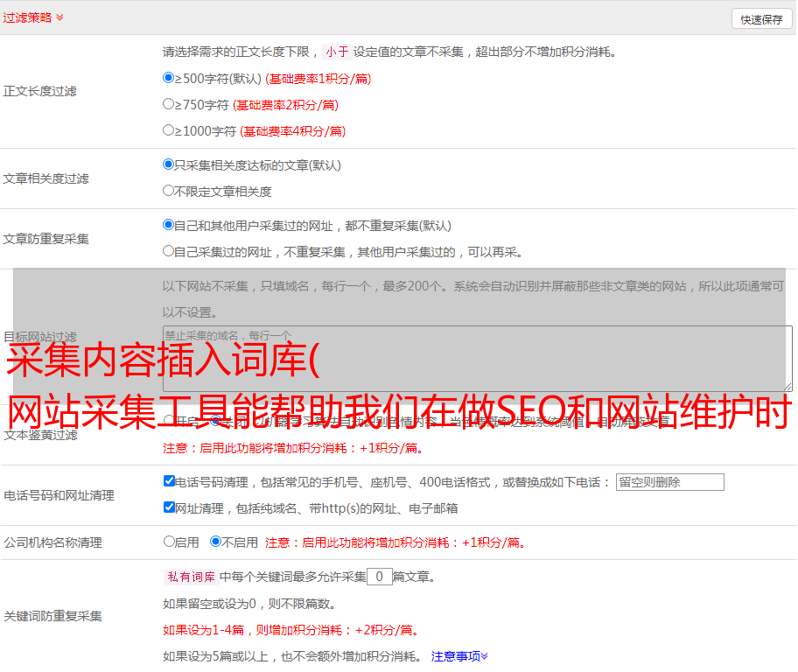
Task: Toggle the 电话号码清理 checkbox
Action: (x=169, y=481)
